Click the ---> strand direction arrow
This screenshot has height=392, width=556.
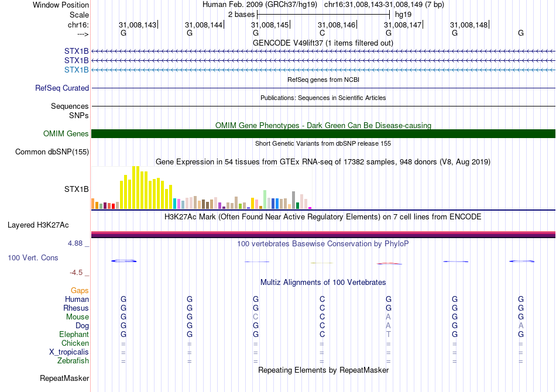pos(83,34)
